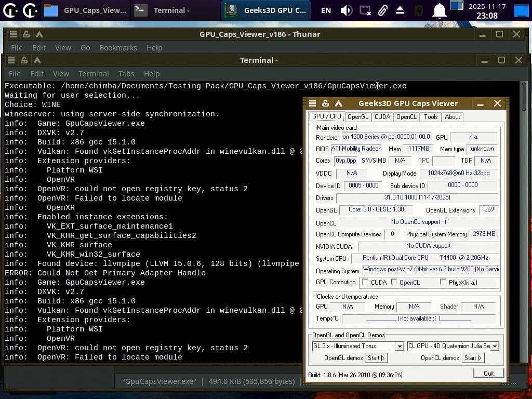Open Thunar window menu hamburger icon
This screenshot has height=399, width=532.
tap(13, 34)
